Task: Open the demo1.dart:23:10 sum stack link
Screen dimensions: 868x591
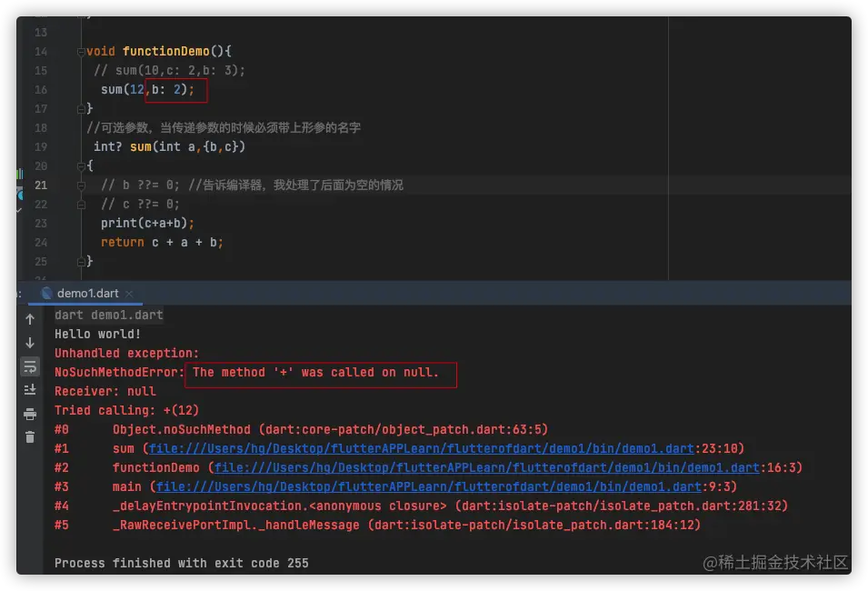Action: click(421, 448)
